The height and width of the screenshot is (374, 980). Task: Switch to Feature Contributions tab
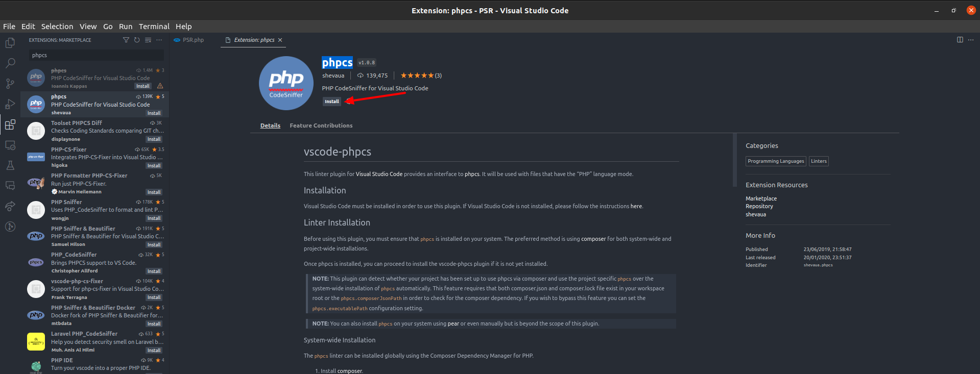(x=321, y=126)
